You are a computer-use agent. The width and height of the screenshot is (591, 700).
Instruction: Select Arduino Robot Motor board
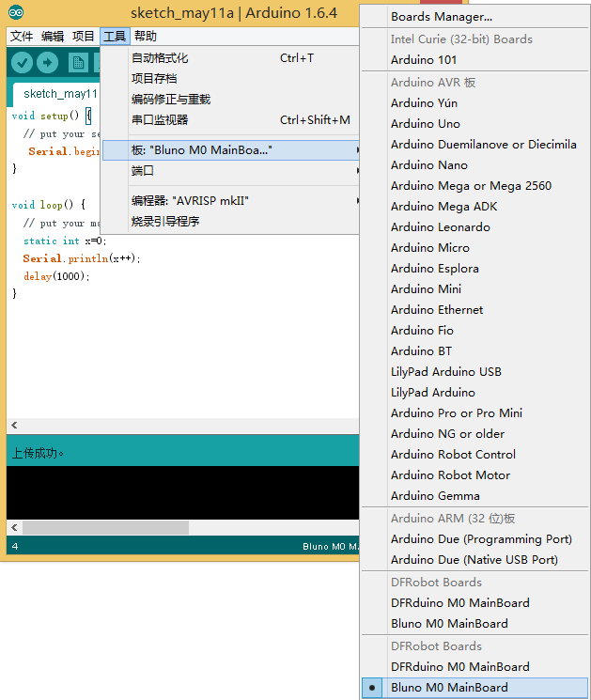click(474, 475)
